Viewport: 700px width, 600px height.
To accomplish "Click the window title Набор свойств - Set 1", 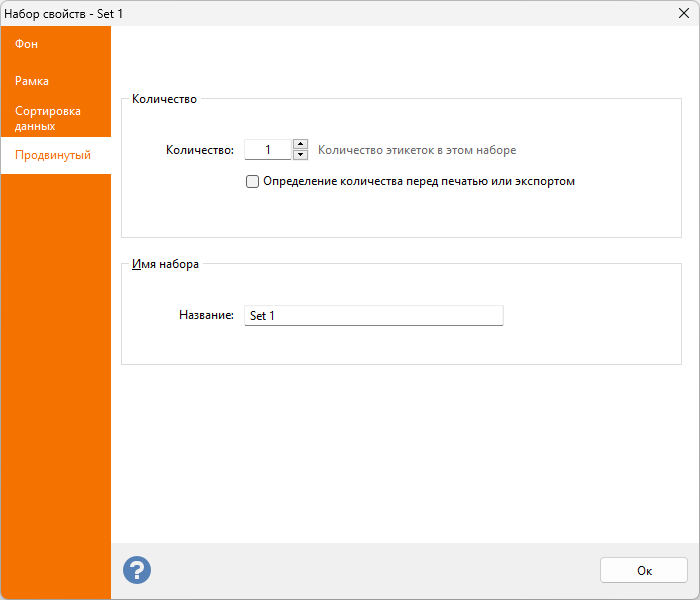I will tap(63, 14).
